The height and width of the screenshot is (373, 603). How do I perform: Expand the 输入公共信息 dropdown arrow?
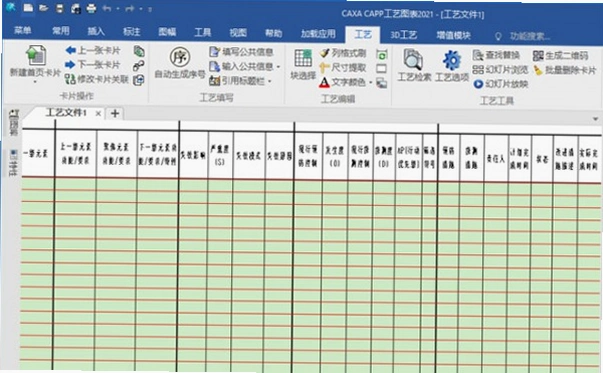pos(278,67)
